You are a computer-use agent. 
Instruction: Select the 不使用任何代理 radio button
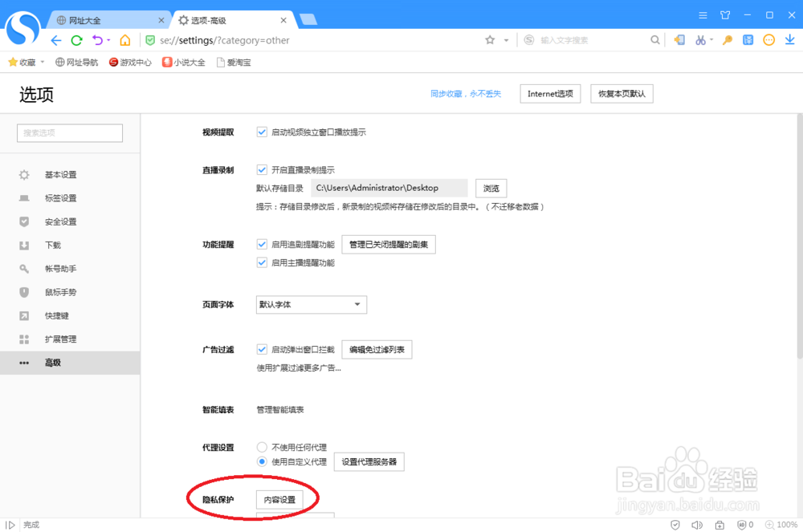point(263,447)
